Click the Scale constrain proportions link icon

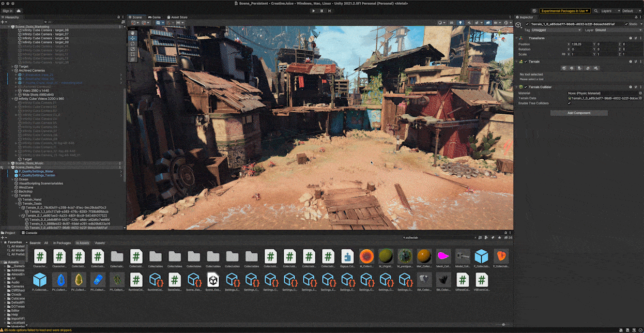click(563, 54)
